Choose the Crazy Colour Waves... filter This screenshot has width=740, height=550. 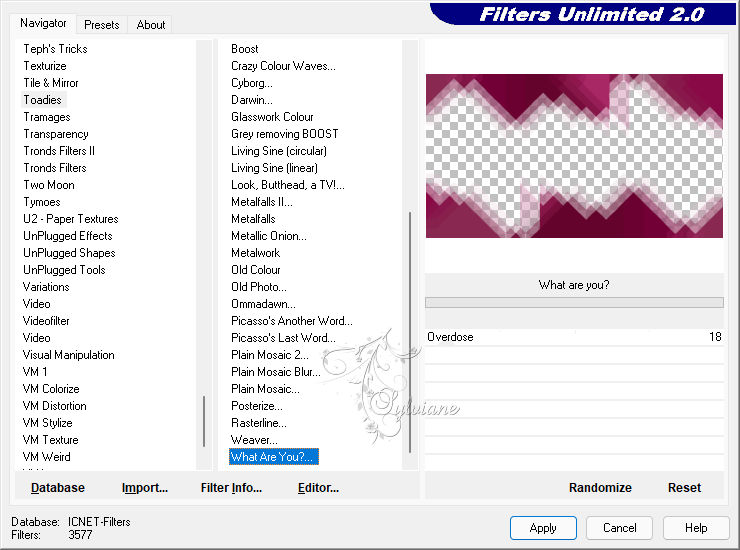(283, 66)
